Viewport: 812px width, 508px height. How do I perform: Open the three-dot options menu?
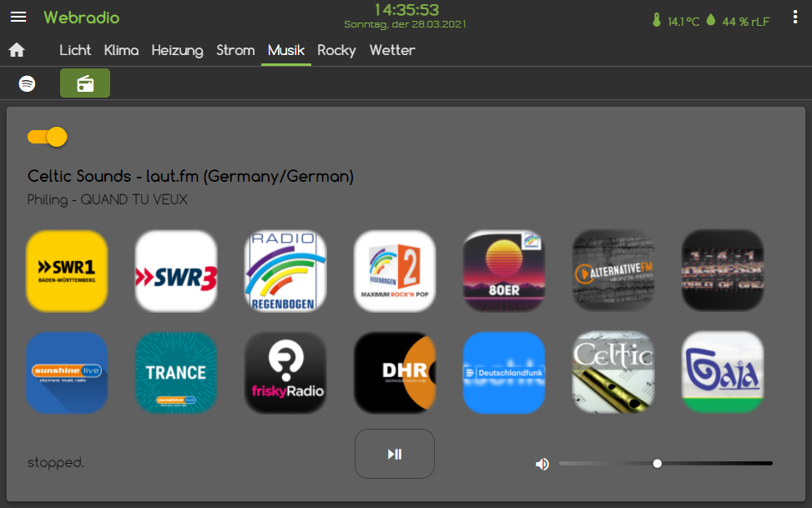coord(795,17)
